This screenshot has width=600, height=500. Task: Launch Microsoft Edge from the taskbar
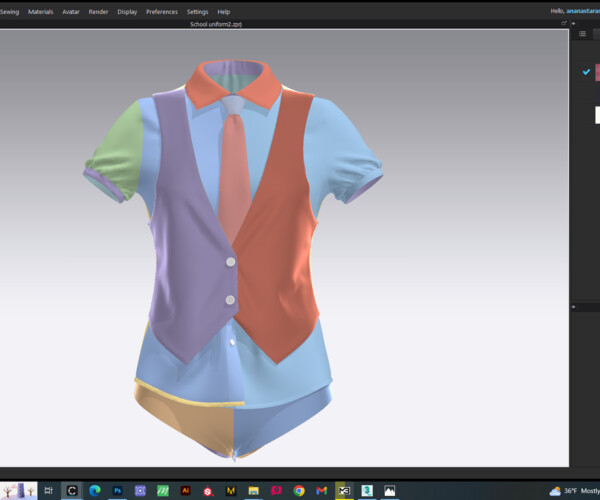tap(95, 490)
